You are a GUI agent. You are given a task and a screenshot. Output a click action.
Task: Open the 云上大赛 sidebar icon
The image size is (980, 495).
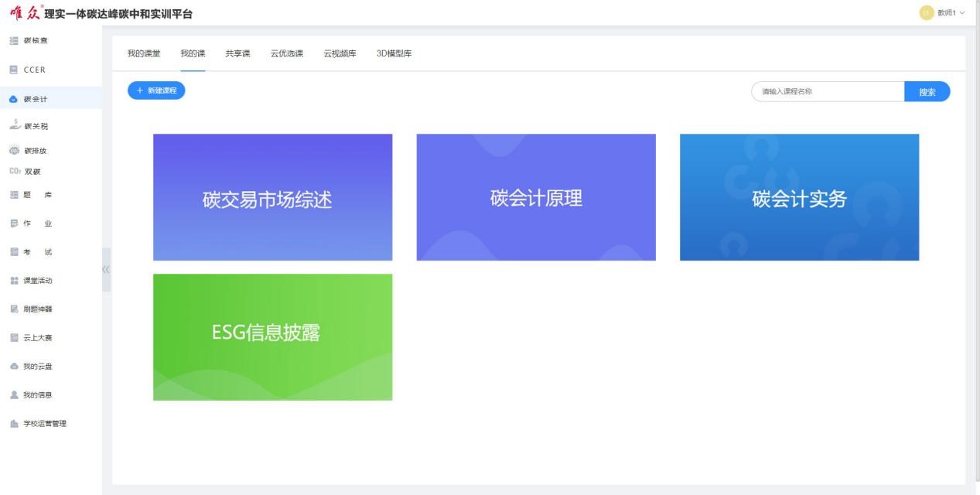click(14, 338)
